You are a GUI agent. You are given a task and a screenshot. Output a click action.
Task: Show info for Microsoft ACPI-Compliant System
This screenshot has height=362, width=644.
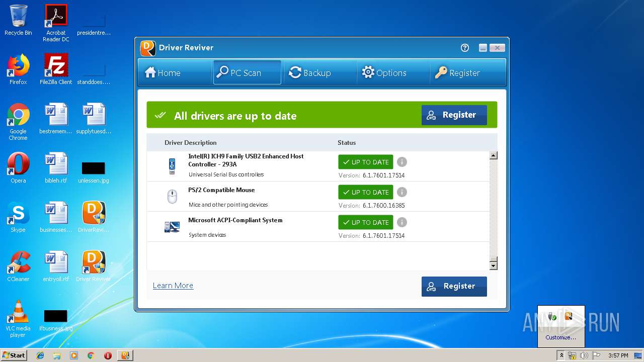point(402,222)
